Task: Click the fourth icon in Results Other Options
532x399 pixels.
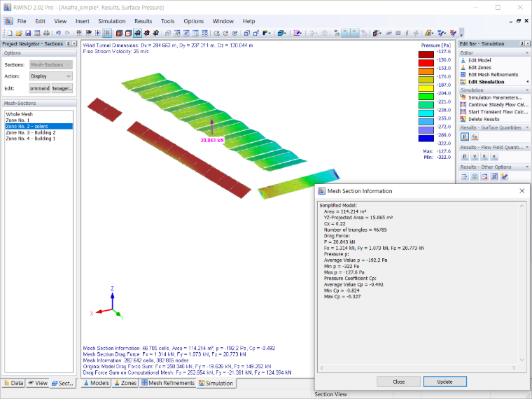Action: pos(494,176)
